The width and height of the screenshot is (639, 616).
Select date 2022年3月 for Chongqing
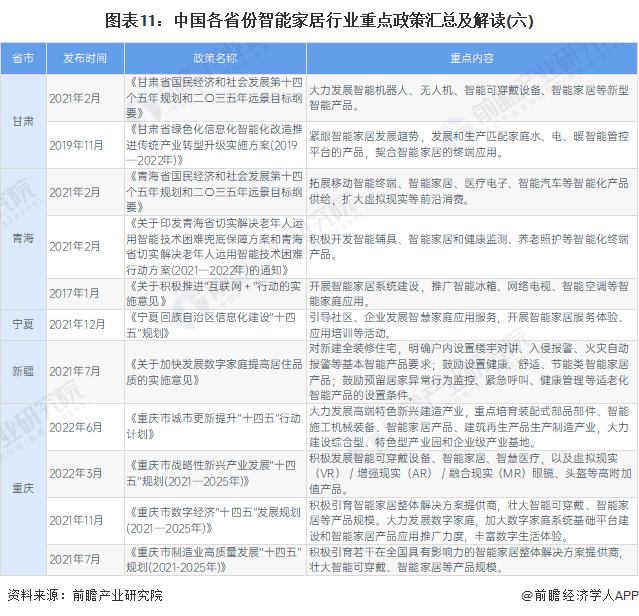click(x=75, y=473)
